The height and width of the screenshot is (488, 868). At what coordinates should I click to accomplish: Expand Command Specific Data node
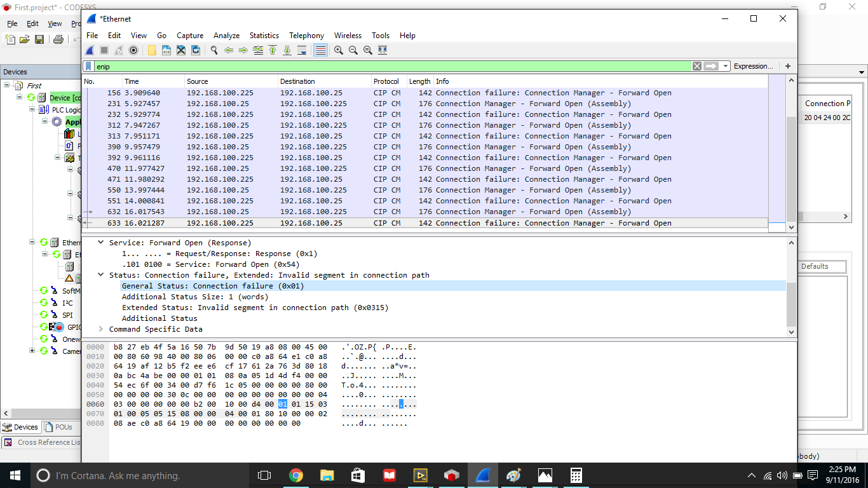(100, 329)
